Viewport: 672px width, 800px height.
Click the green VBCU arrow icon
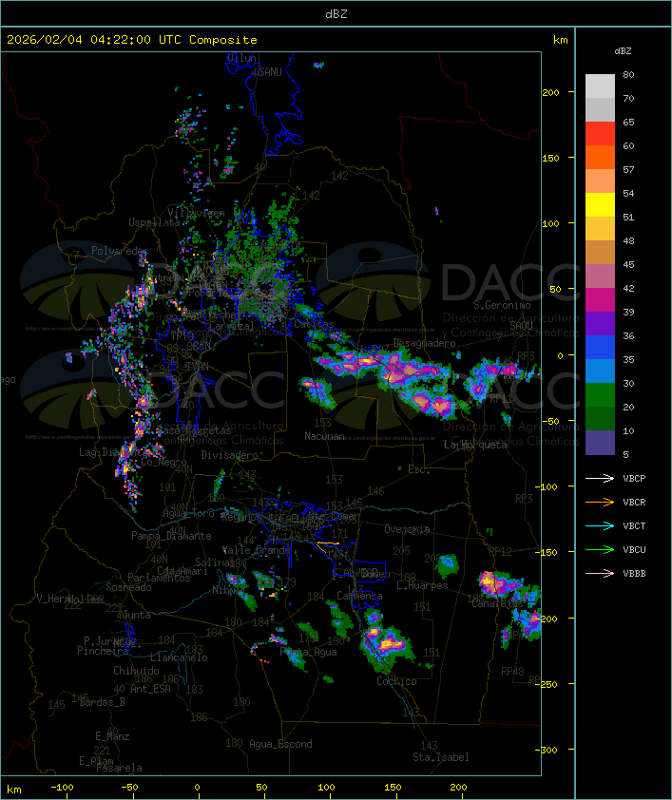[x=600, y=549]
